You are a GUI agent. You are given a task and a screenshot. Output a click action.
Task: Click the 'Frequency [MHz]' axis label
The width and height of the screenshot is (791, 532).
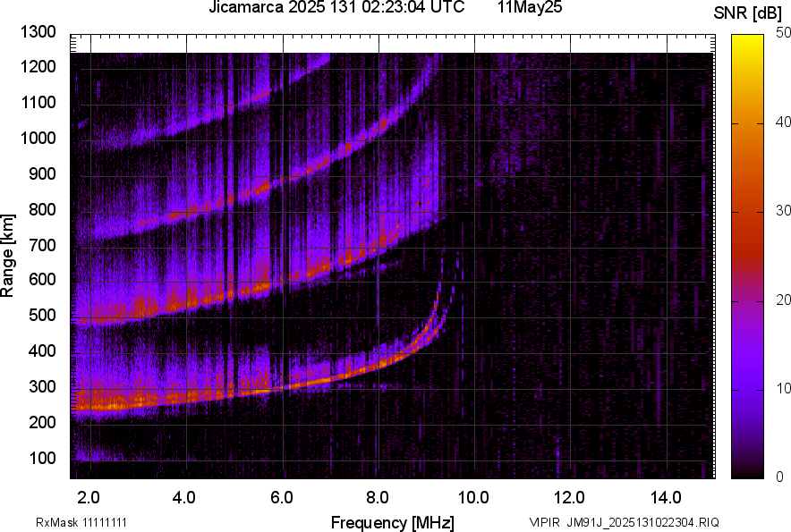tap(392, 522)
